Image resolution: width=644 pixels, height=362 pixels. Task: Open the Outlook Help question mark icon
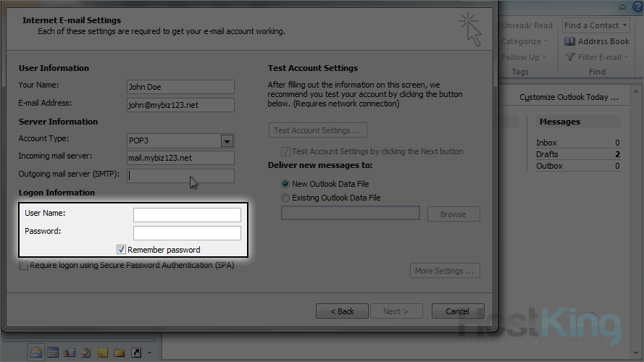pos(637,7)
